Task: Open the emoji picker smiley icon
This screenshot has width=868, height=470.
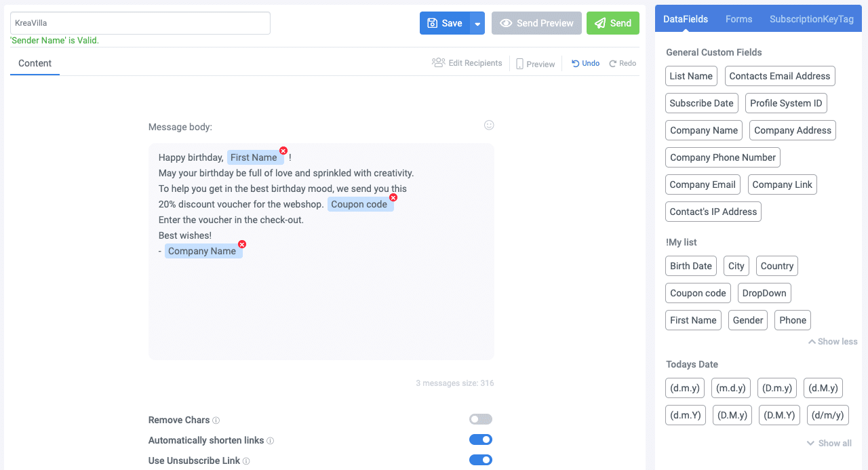Action: coord(489,125)
